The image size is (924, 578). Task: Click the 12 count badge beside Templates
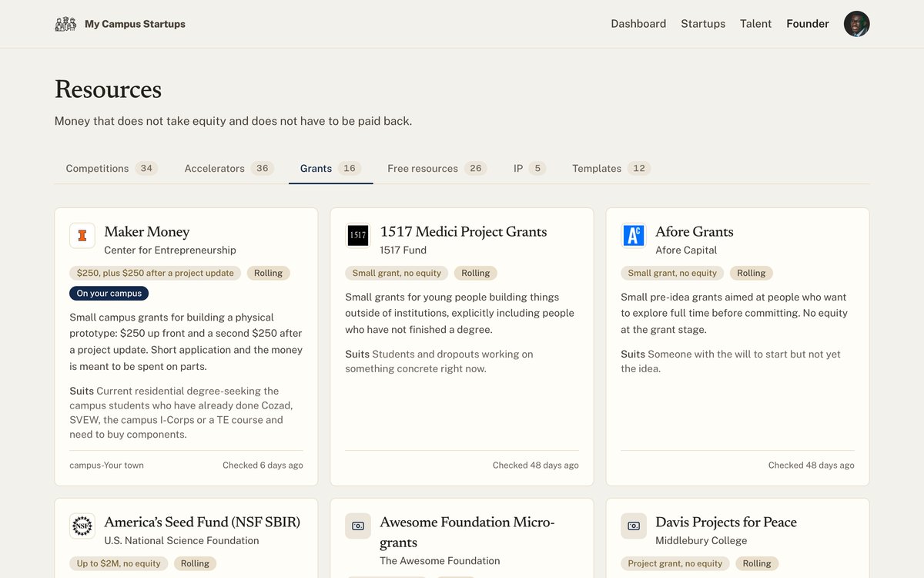[639, 168]
